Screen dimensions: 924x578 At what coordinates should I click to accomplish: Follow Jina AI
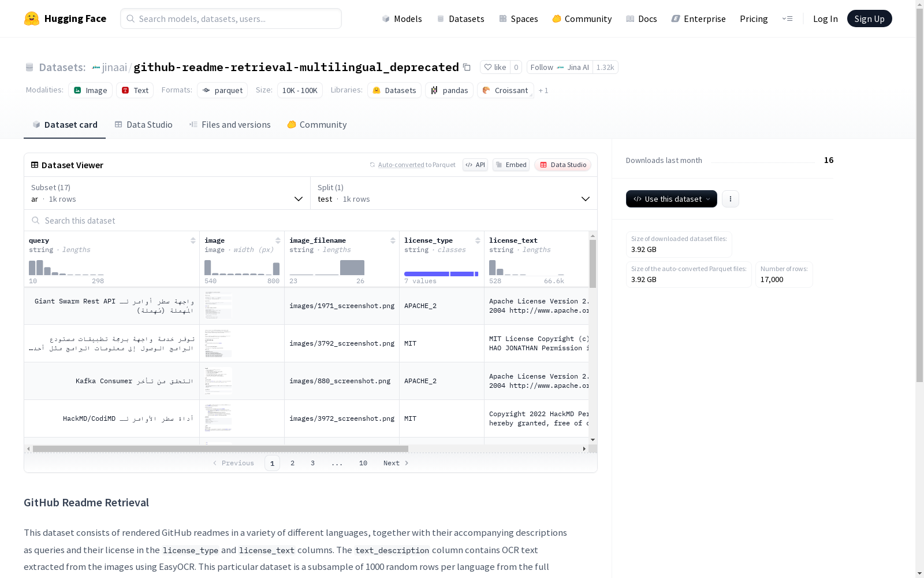(x=560, y=67)
